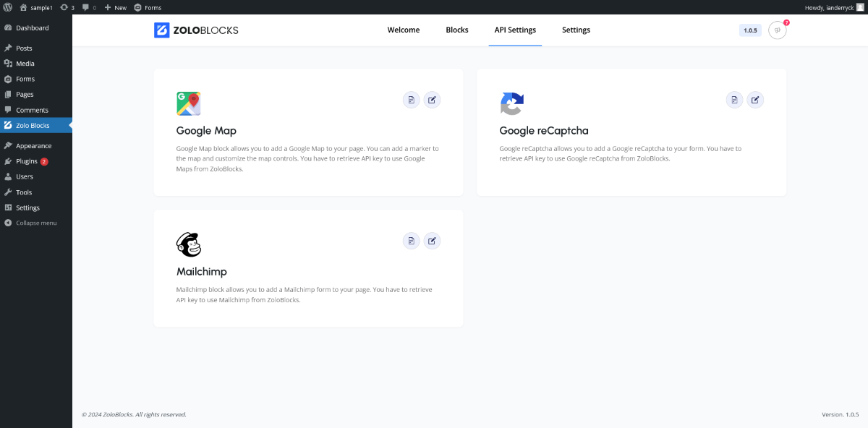Click Howdy, ianderryck account menu
Screen dimensions: 868x428
click(x=835, y=7)
